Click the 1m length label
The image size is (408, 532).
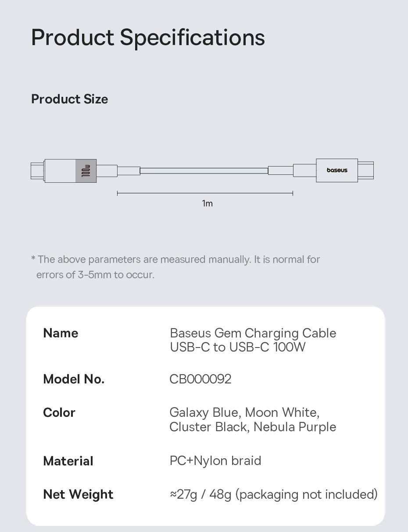pos(207,203)
